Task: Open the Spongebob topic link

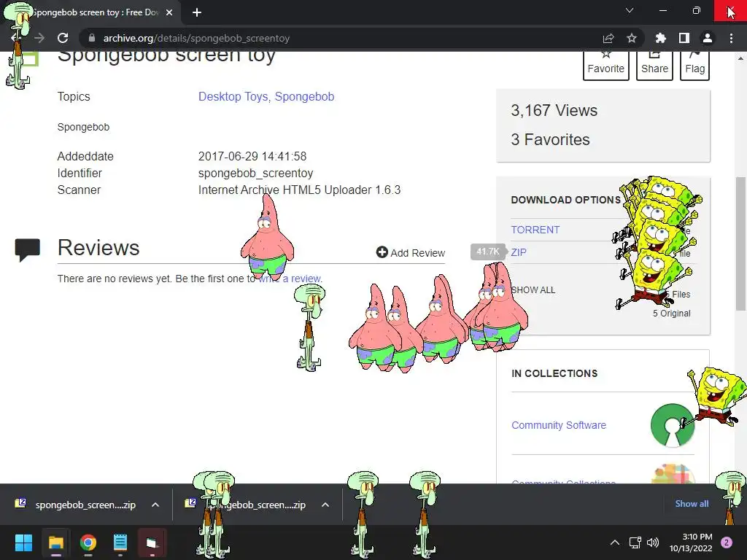Action: (x=304, y=97)
